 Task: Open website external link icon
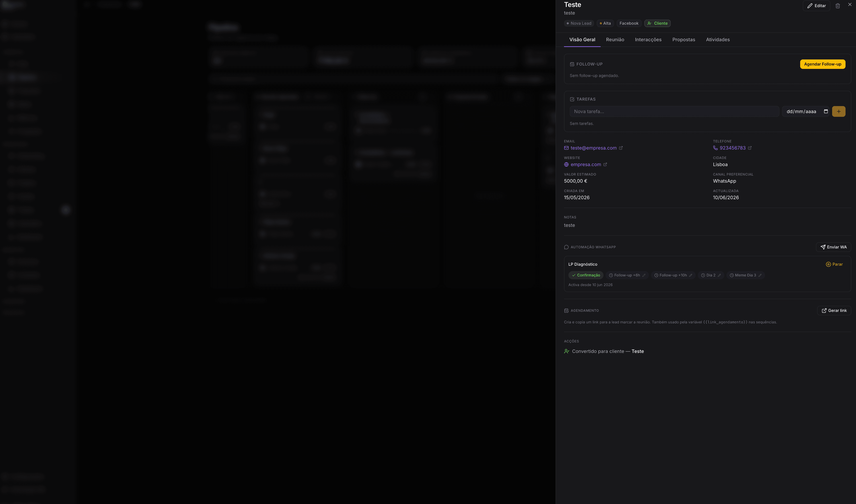coord(605,164)
